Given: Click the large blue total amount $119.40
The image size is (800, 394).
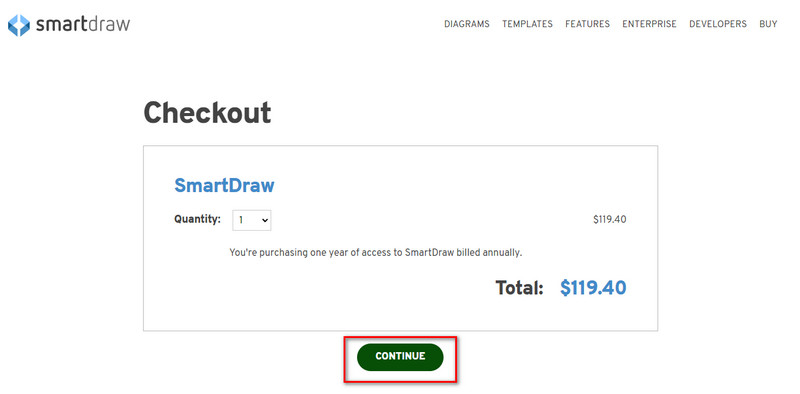Looking at the screenshot, I should click(x=593, y=288).
